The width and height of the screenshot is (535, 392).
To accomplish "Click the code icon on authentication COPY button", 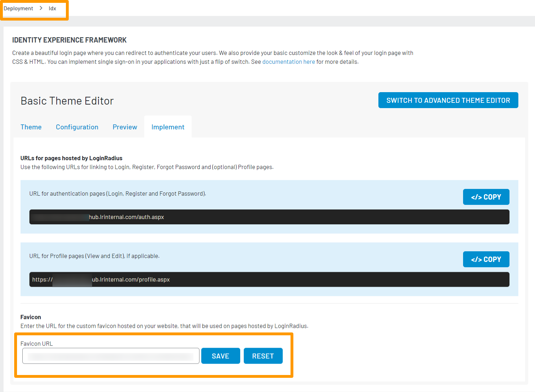I will click(x=476, y=197).
